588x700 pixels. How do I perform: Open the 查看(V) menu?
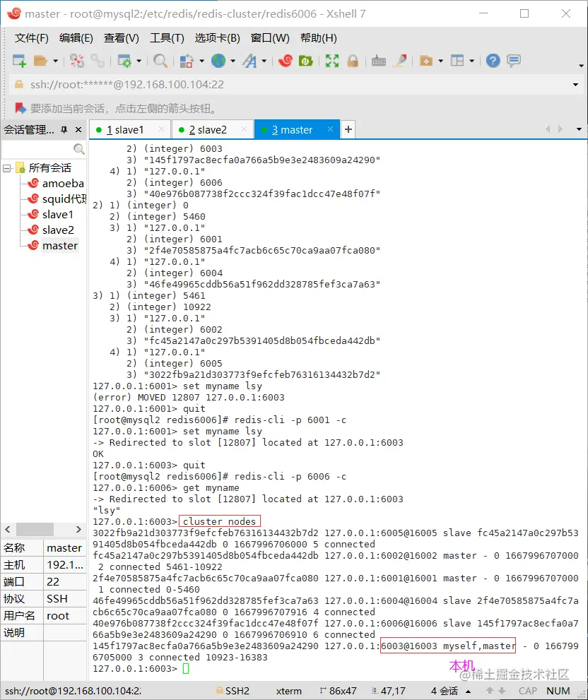coord(121,38)
